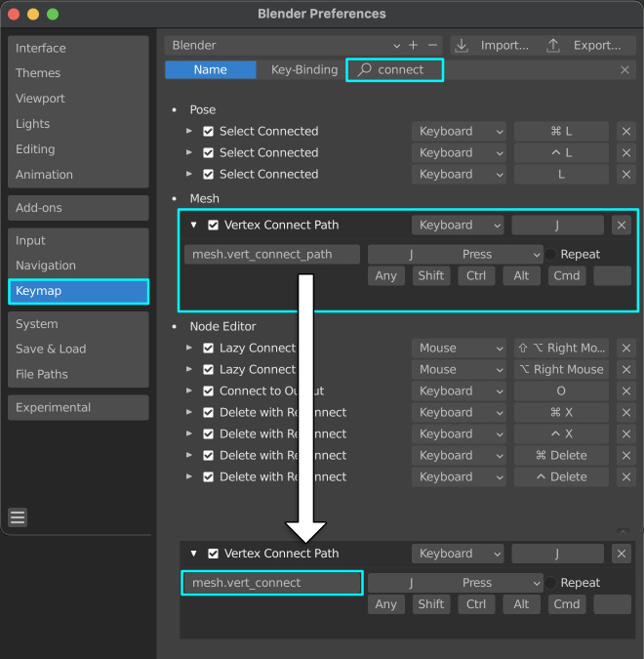Remove lower Vertex Connect Path keymap item
The image size is (644, 659).
click(622, 554)
